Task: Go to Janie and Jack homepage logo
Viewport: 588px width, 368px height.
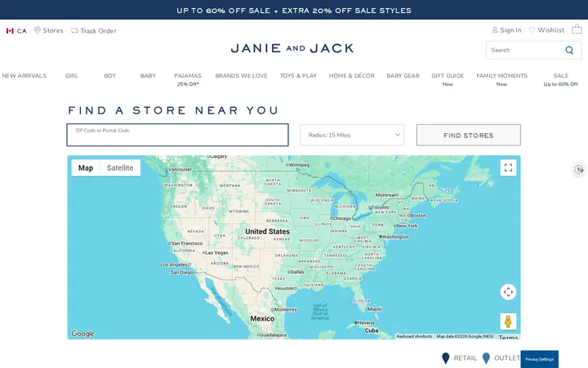Action: point(292,48)
